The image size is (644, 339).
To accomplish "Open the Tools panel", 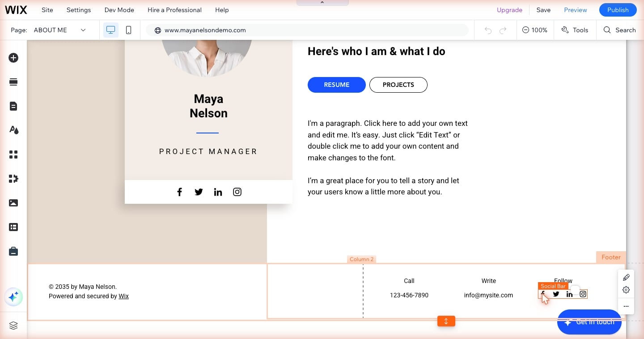I will click(x=575, y=30).
